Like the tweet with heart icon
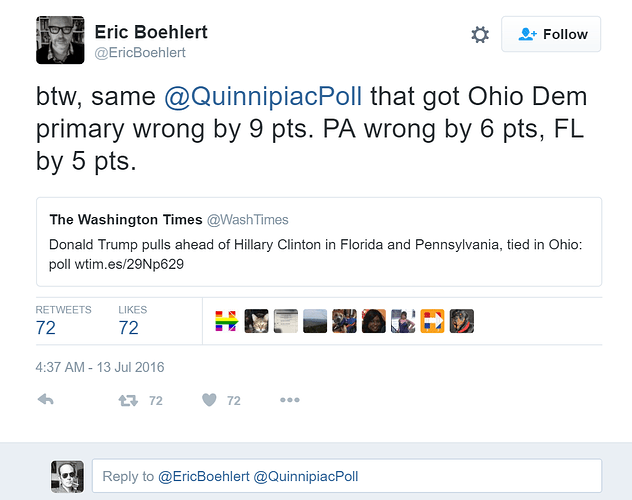 point(209,400)
